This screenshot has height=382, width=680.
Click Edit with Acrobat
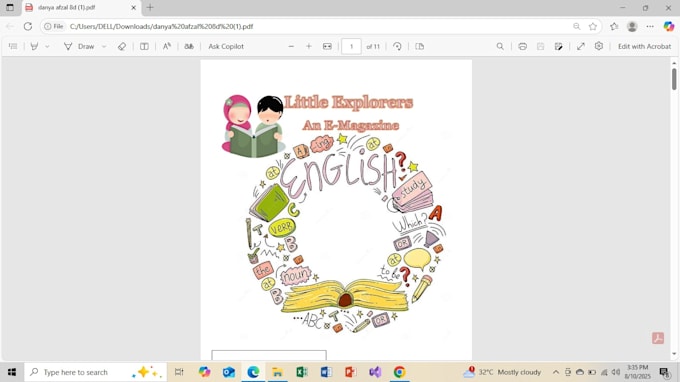(644, 46)
